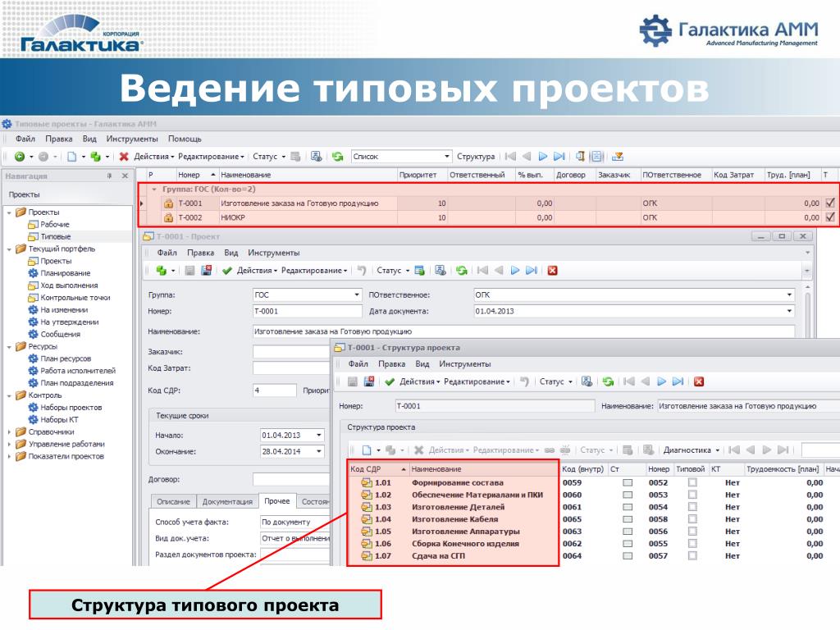The image size is (840, 630).
Task: Click next record arrow in Структура проекта window toolbar
Action: tap(662, 381)
